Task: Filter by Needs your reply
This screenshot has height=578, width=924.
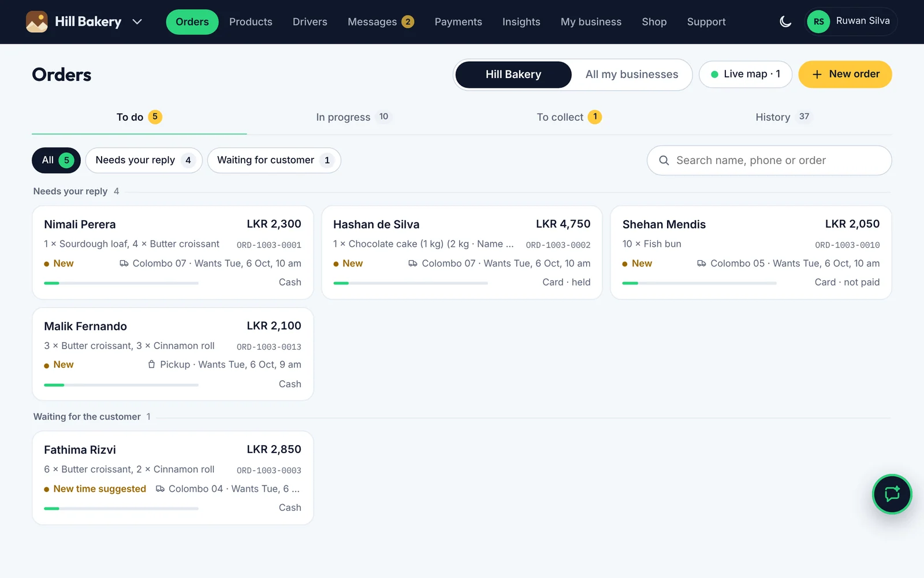Action: 144,160
